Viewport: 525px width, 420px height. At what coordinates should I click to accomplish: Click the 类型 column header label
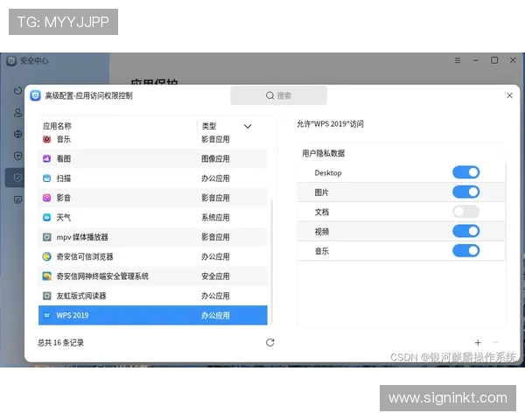209,126
